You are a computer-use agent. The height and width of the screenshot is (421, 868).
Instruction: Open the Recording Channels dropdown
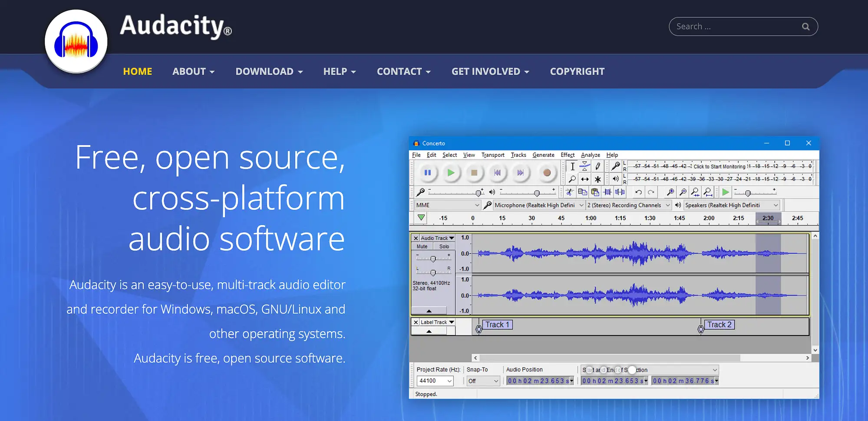click(x=629, y=205)
